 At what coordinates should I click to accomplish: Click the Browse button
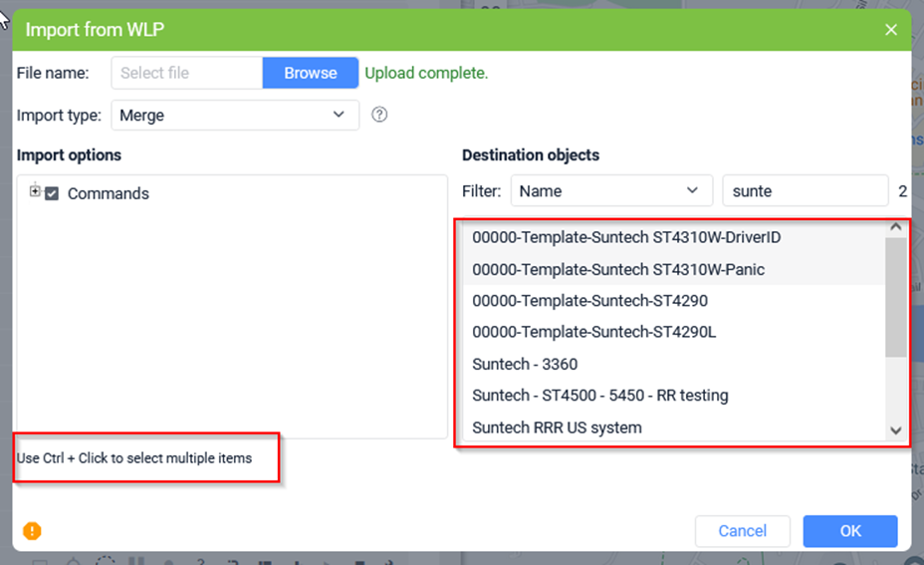click(311, 73)
